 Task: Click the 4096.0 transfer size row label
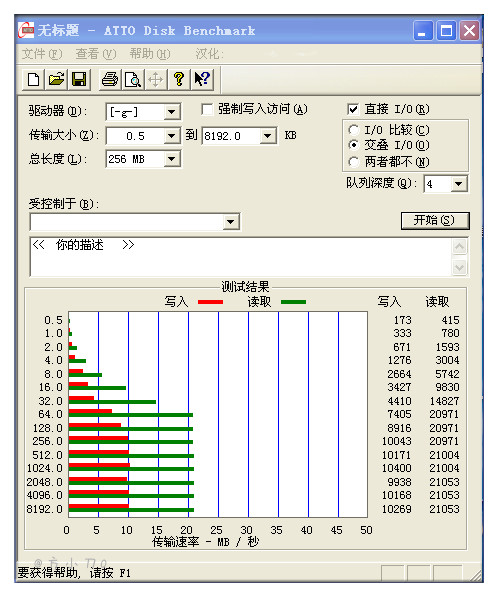click(45, 495)
